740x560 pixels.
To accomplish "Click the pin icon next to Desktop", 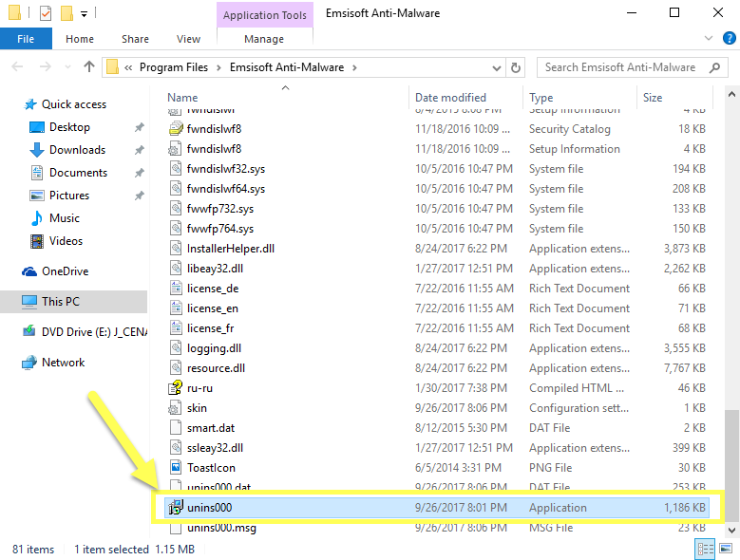I will point(139,127).
